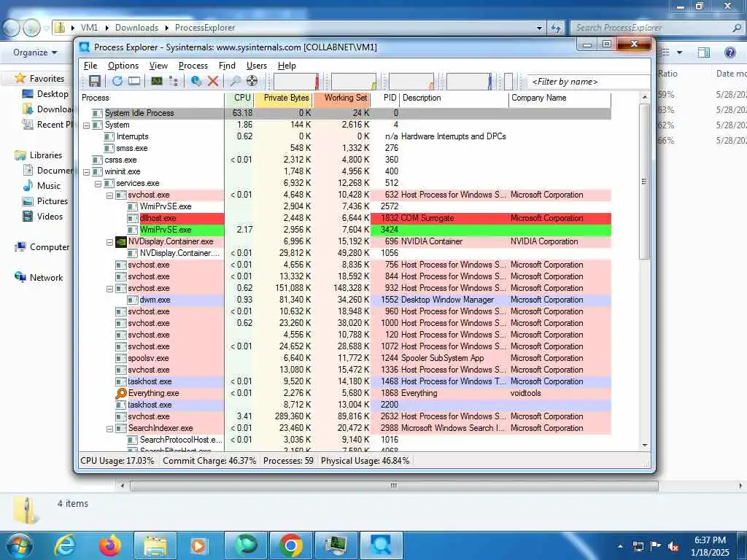
Task: Open the Process menu
Action: click(193, 66)
